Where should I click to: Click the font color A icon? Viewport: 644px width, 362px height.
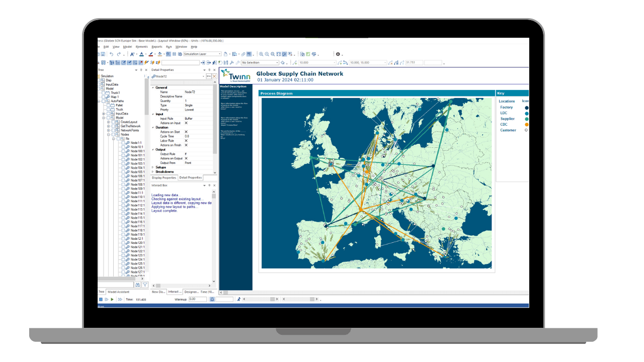click(x=142, y=54)
